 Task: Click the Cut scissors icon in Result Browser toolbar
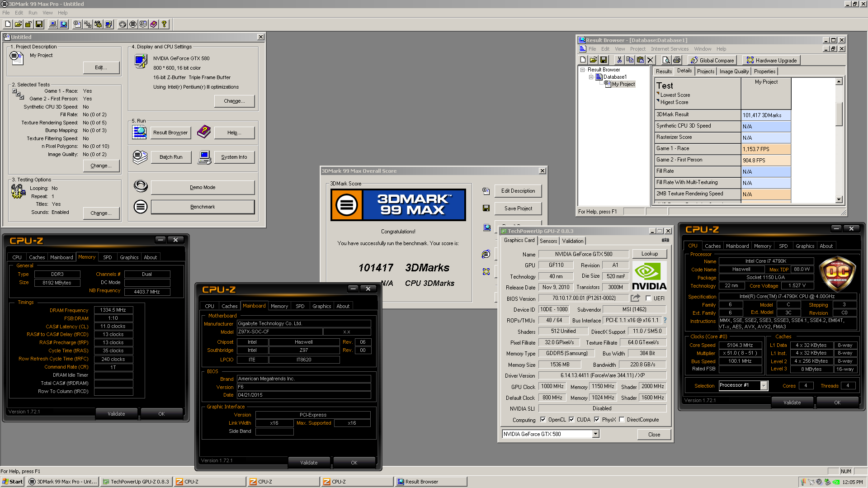click(x=619, y=60)
